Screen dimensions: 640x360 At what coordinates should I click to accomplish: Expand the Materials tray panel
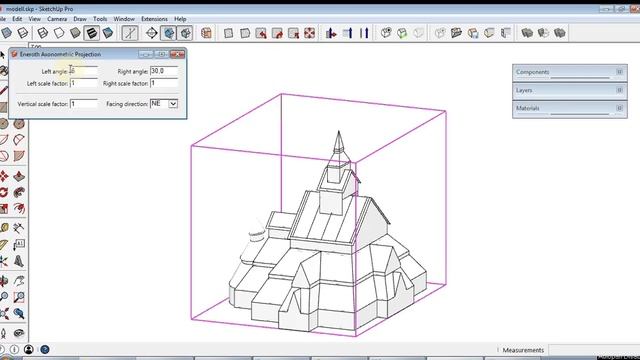coord(570,109)
